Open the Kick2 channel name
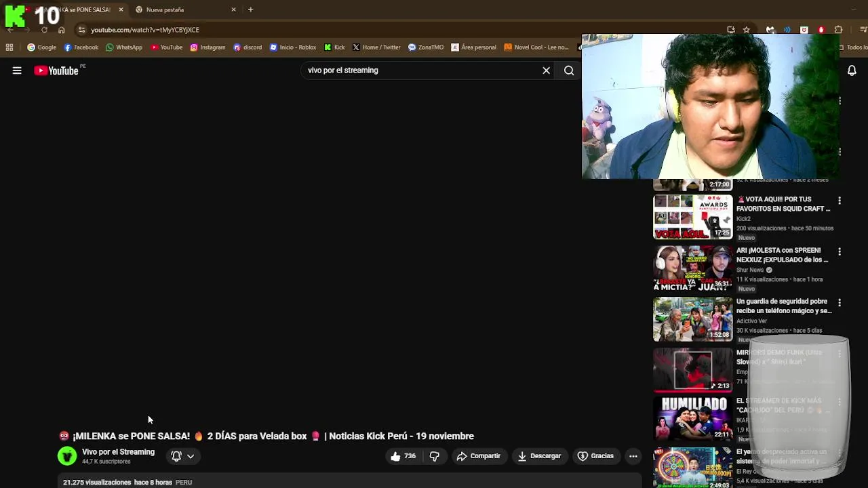Screen dimensions: 868x488 coord(743,219)
